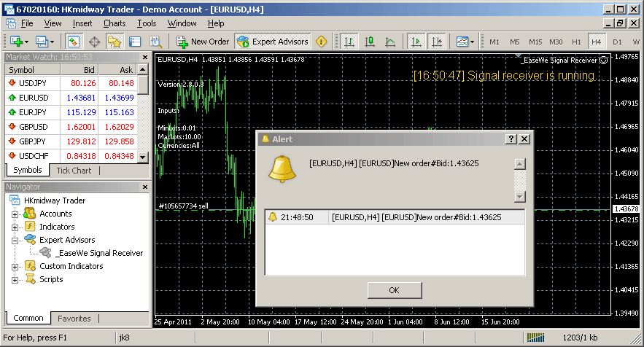Screen dimensions: 644x347
Task: Expand the Accounts tree node
Action: (x=15, y=214)
